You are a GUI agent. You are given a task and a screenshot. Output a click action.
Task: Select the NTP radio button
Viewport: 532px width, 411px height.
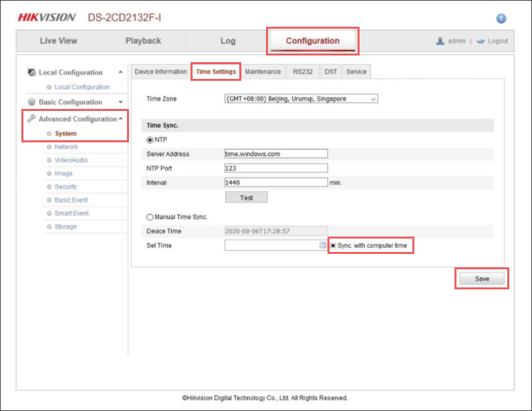(150, 139)
